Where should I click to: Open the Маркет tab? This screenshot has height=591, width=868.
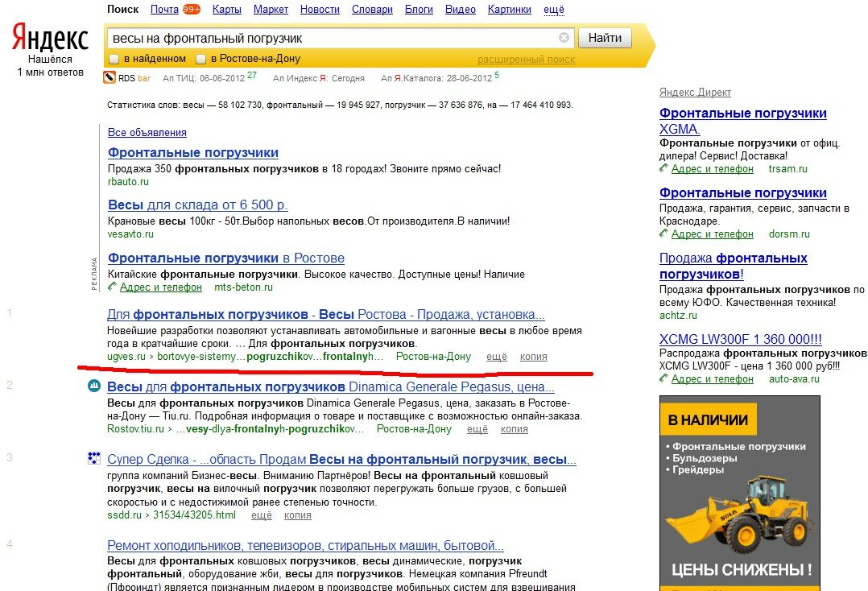(271, 10)
